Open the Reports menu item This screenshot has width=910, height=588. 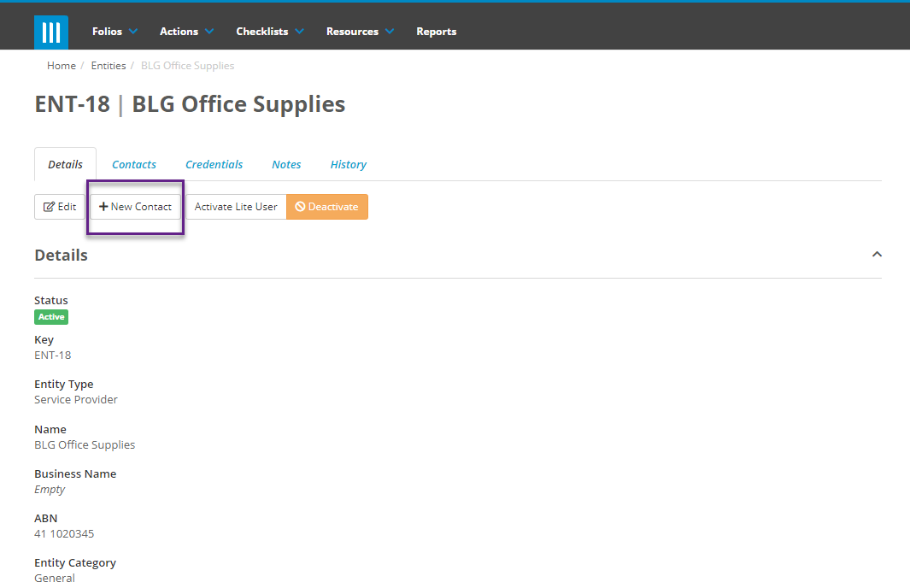coord(436,31)
